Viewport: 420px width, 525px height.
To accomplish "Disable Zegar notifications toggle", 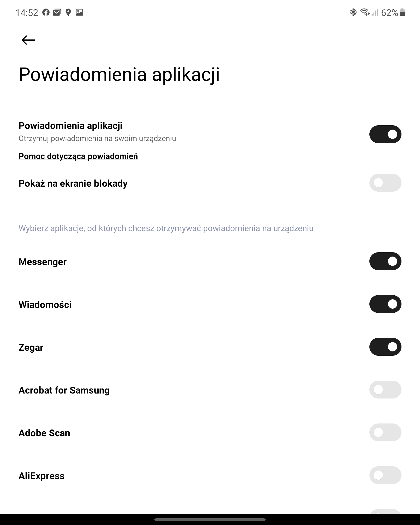I will tap(385, 347).
